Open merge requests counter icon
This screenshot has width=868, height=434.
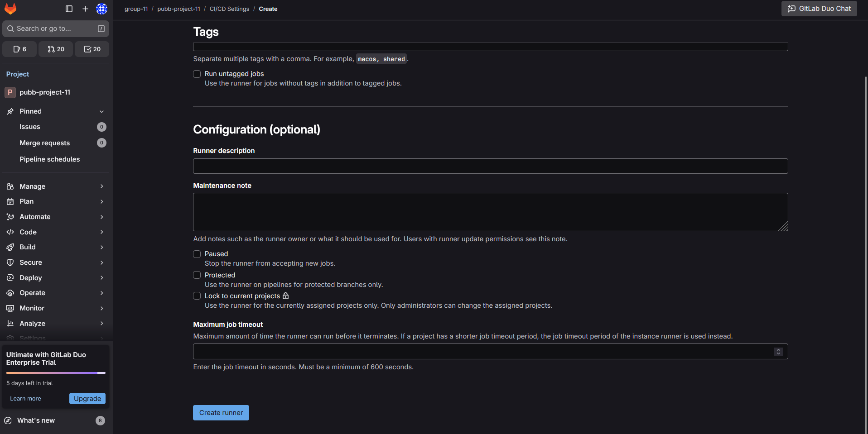coord(56,49)
